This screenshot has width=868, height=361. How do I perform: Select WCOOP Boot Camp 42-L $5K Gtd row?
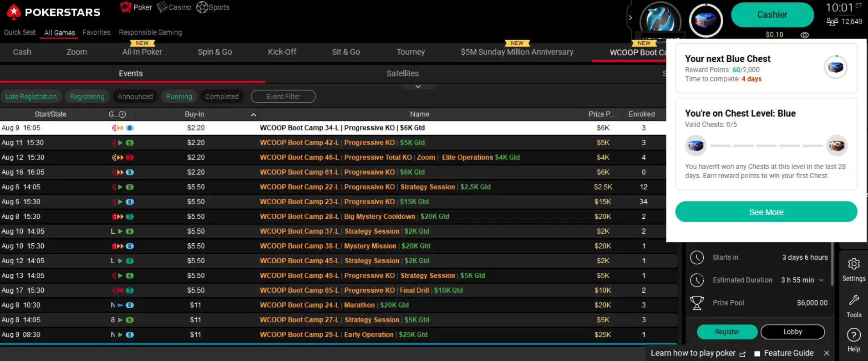click(x=333, y=143)
